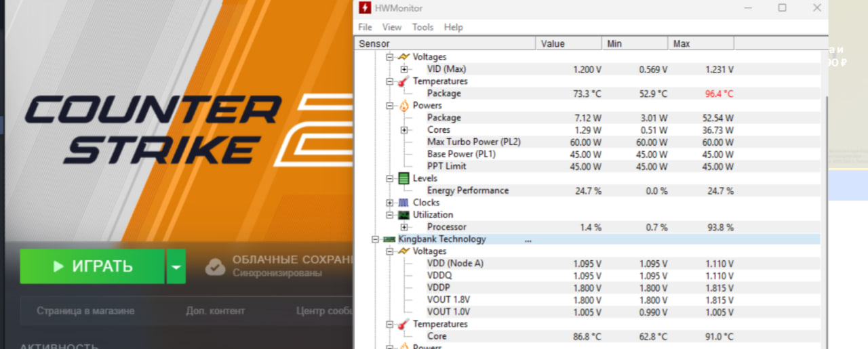Click the thermometer icon of Kingbank Temperatures group

[403, 325]
